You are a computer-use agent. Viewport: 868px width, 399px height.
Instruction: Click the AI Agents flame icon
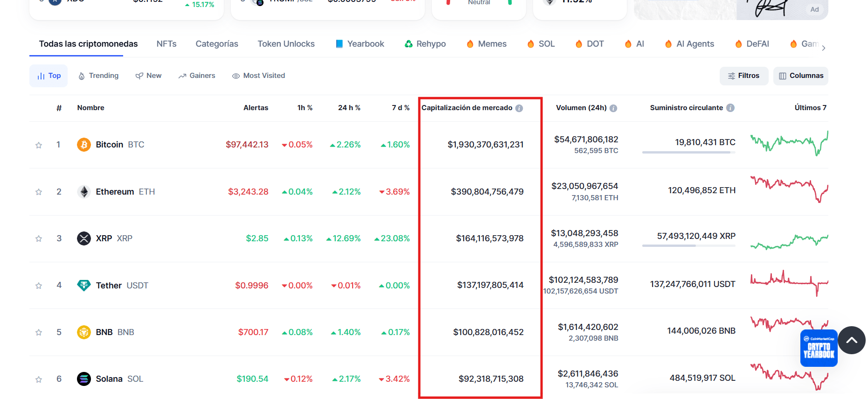[x=668, y=44]
